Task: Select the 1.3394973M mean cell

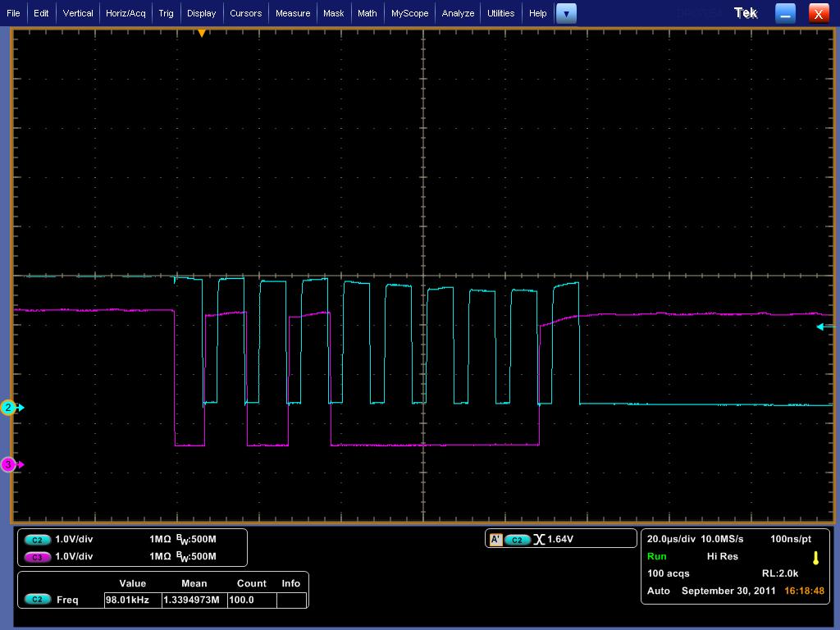Action: tap(194, 600)
